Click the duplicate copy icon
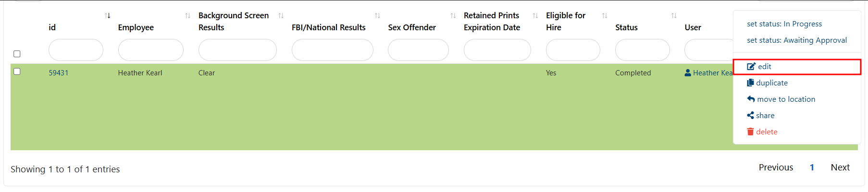868x192 pixels. tap(750, 83)
